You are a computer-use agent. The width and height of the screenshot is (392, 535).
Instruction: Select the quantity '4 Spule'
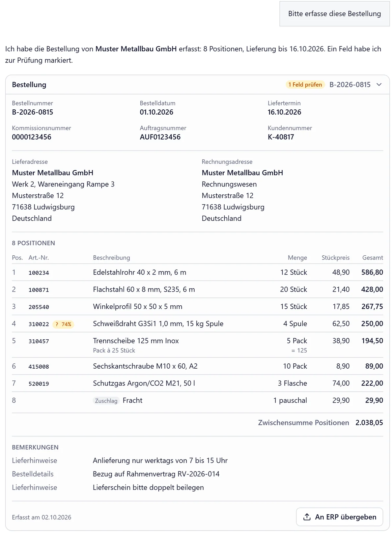[x=295, y=324]
